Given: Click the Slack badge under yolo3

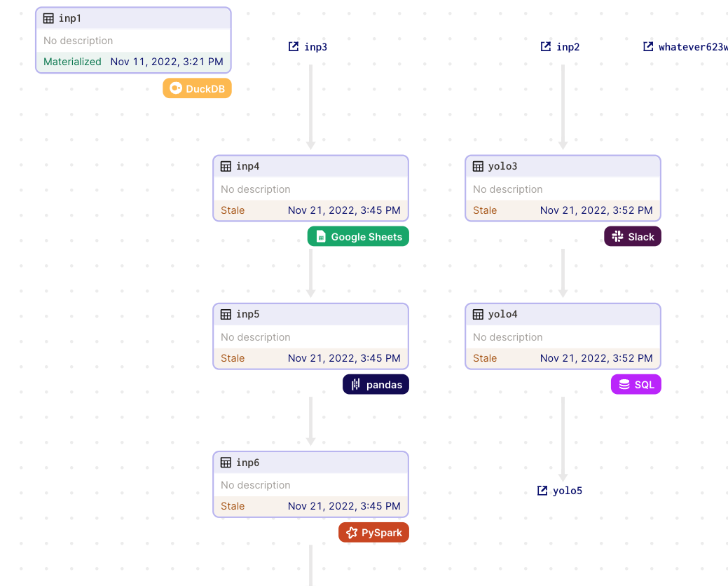Looking at the screenshot, I should pyautogui.click(x=632, y=236).
